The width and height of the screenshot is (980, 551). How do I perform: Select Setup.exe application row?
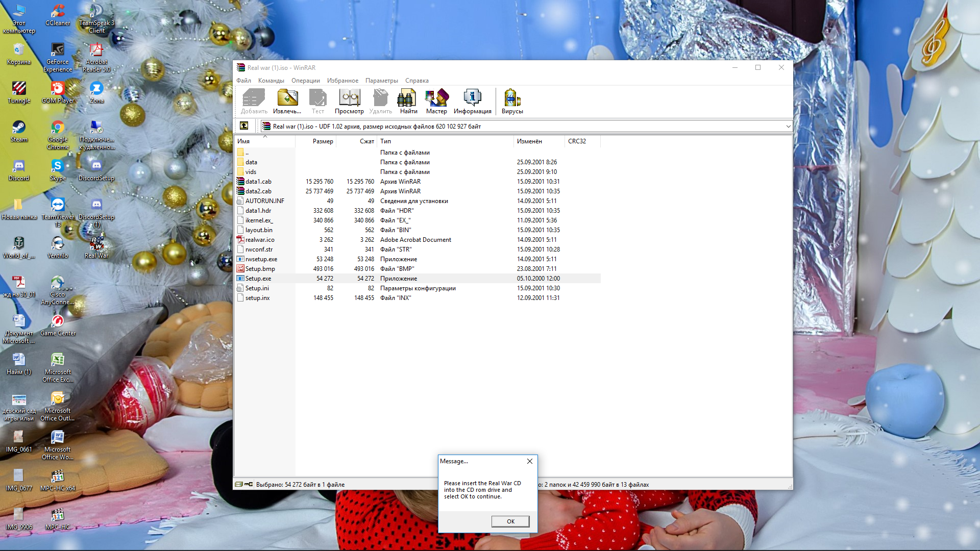coord(418,279)
